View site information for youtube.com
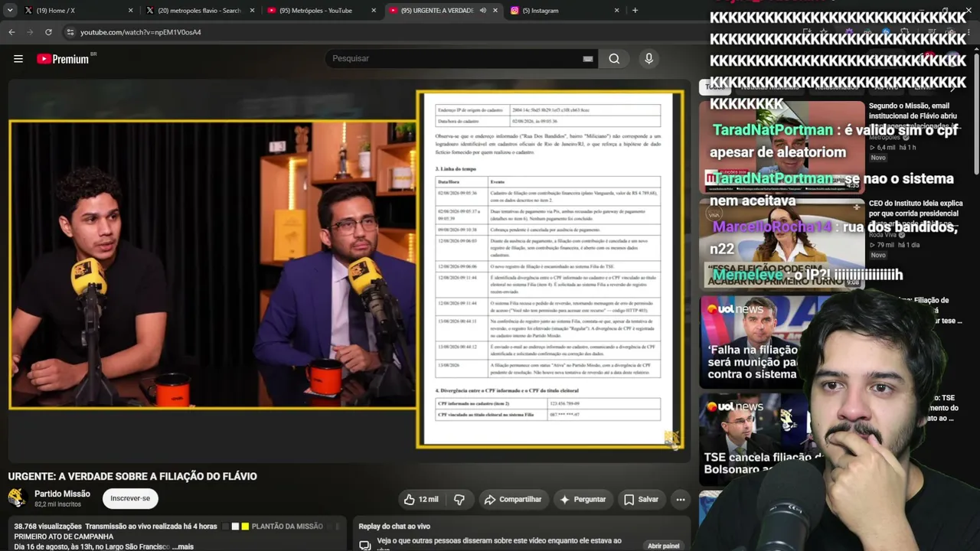 pyautogui.click(x=70, y=32)
